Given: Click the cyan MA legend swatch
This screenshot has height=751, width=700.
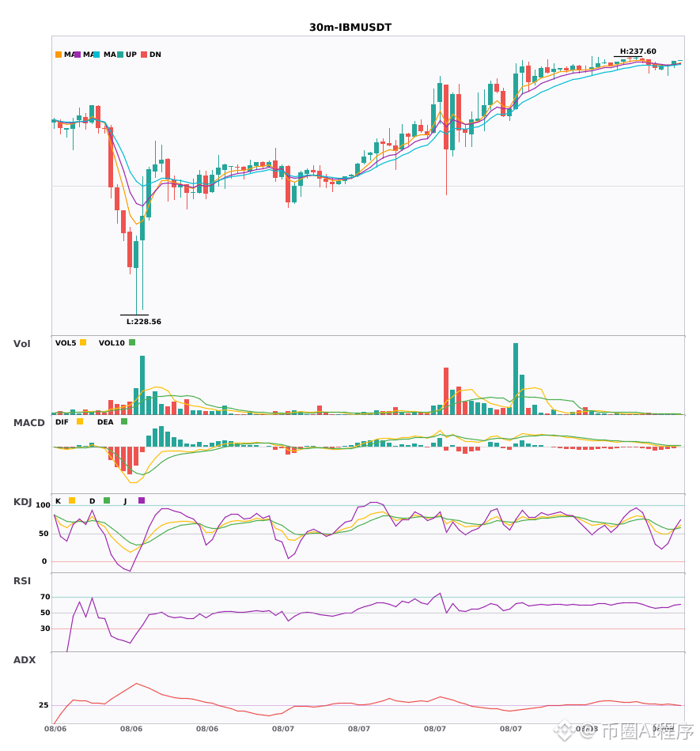Looking at the screenshot, I should point(96,55).
